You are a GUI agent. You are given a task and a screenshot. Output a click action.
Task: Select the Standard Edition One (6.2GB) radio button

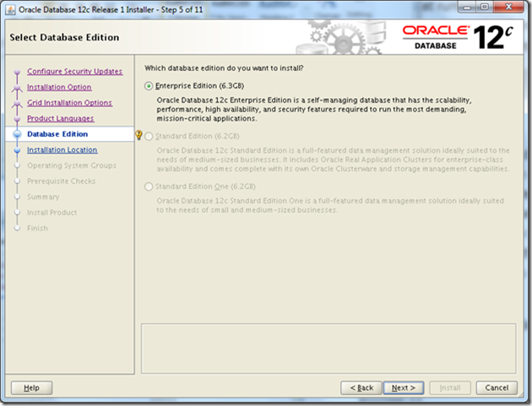149,187
